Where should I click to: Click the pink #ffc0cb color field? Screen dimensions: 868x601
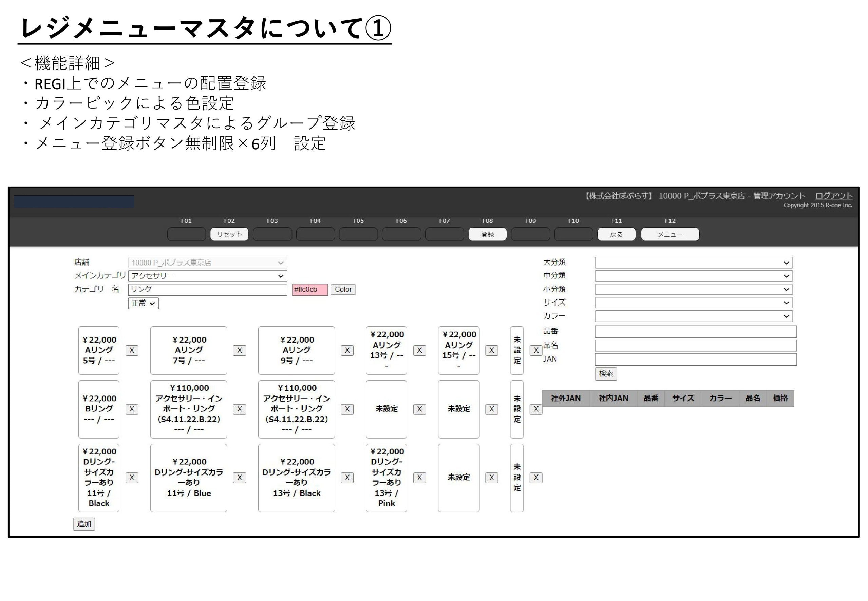(310, 290)
